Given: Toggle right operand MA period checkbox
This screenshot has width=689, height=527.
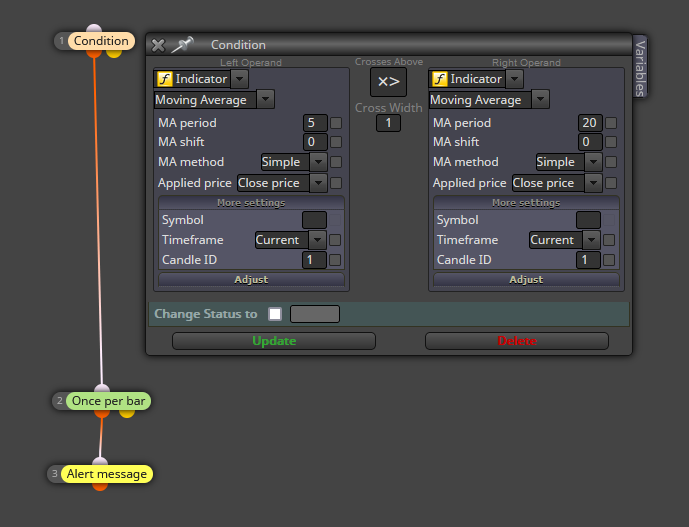Looking at the screenshot, I should pos(611,123).
